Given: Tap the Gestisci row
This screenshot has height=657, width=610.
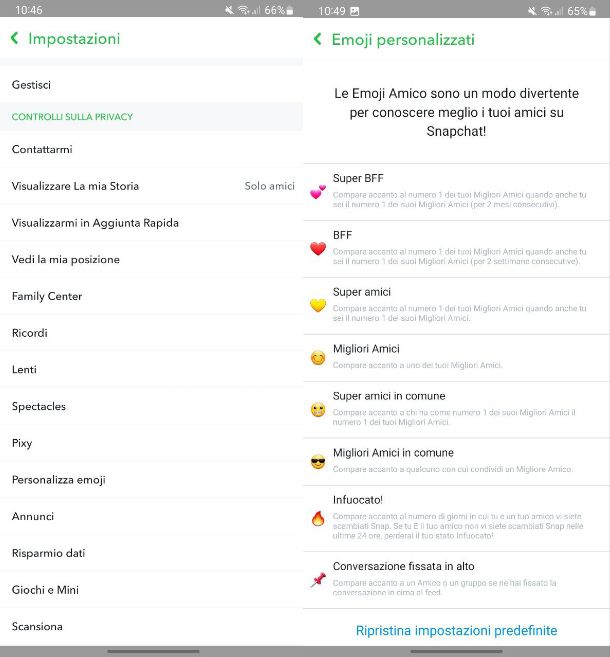Looking at the screenshot, I should (151, 85).
